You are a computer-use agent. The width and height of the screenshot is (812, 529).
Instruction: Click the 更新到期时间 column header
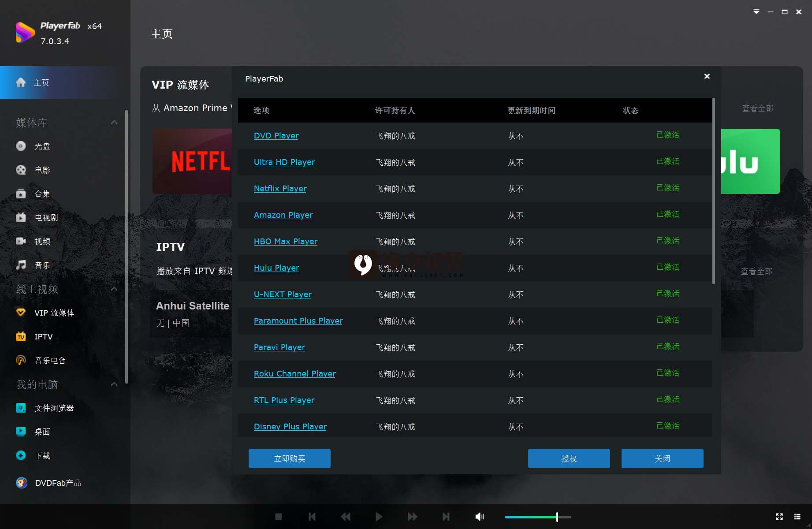coord(531,110)
